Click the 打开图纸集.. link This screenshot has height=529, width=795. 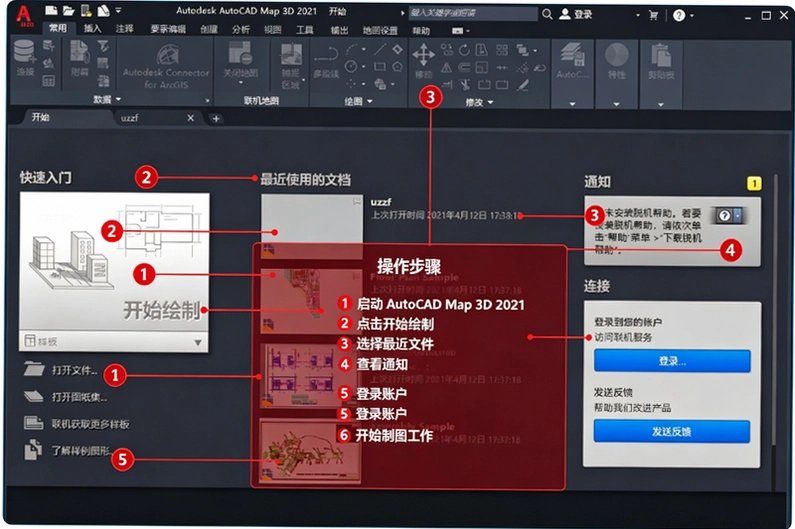[x=80, y=397]
